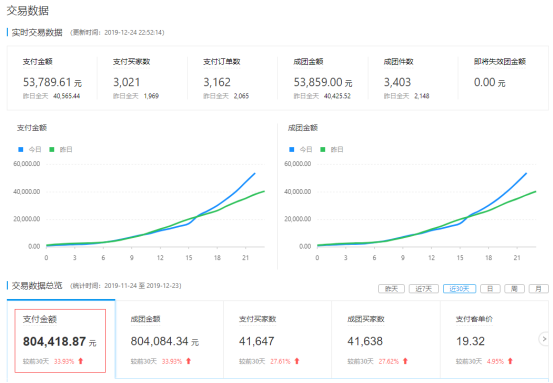The width and height of the screenshot is (553, 383).
Task: Click 4.95% change under 支付客单价
Action: pyautogui.click(x=495, y=361)
